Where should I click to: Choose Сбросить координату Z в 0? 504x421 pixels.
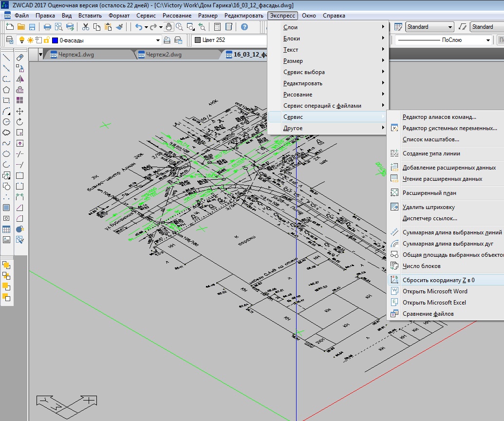click(438, 280)
